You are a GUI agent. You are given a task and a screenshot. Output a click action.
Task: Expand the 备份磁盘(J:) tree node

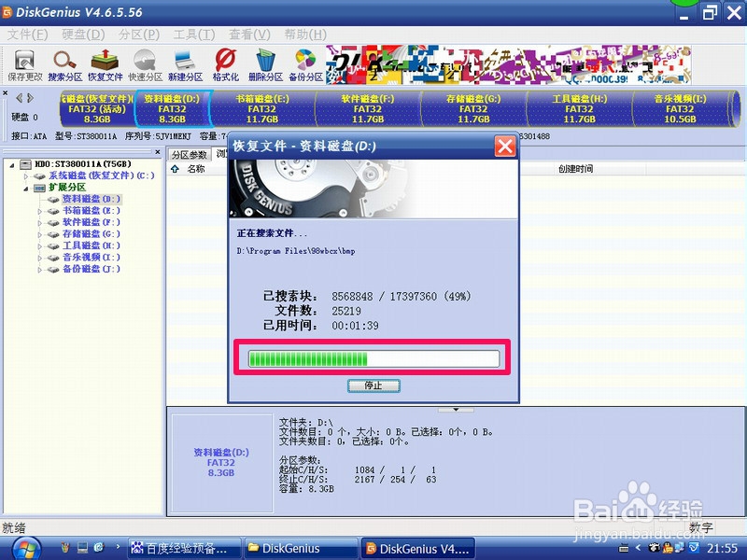[x=40, y=270]
